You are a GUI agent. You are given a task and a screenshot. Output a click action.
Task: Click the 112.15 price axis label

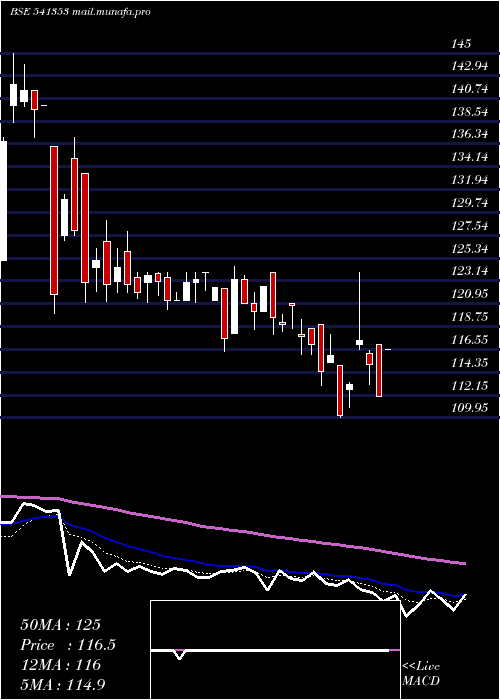tap(471, 385)
